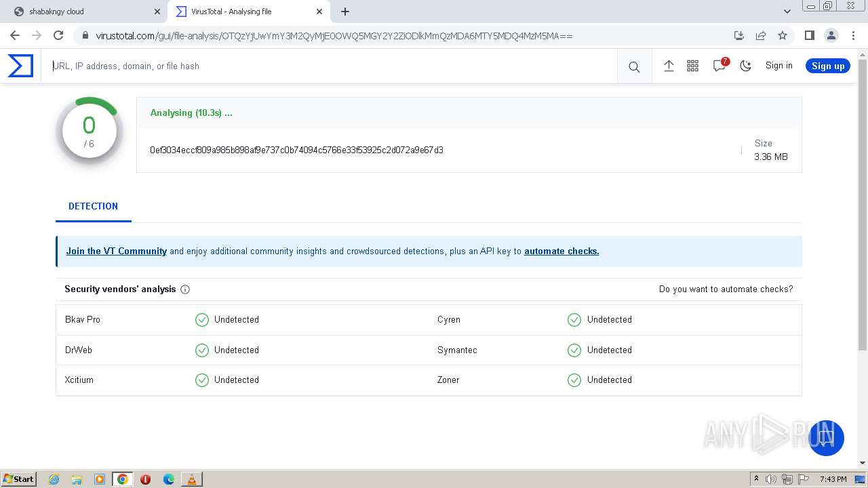
Task: Click the address bar URL
Action: coord(334,36)
